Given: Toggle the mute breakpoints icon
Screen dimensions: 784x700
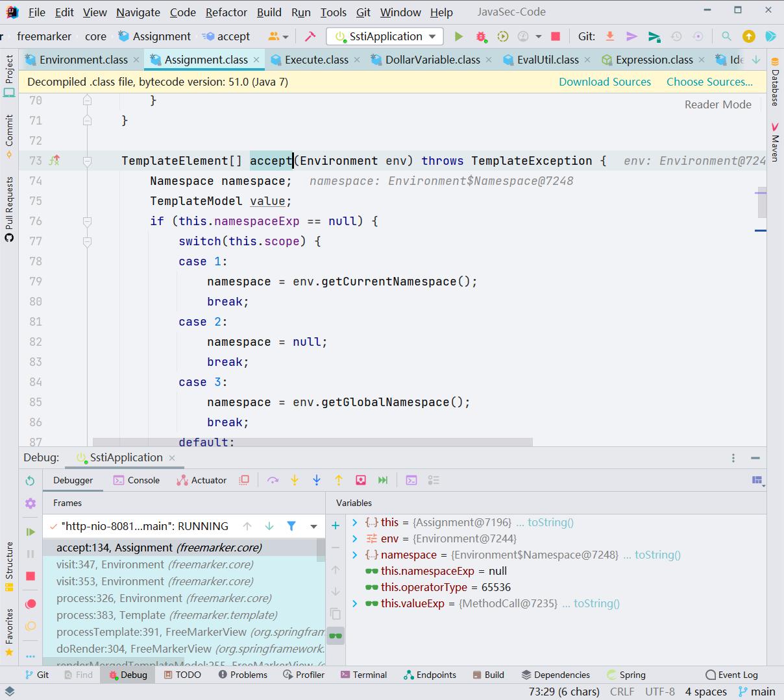Looking at the screenshot, I should coord(31,626).
